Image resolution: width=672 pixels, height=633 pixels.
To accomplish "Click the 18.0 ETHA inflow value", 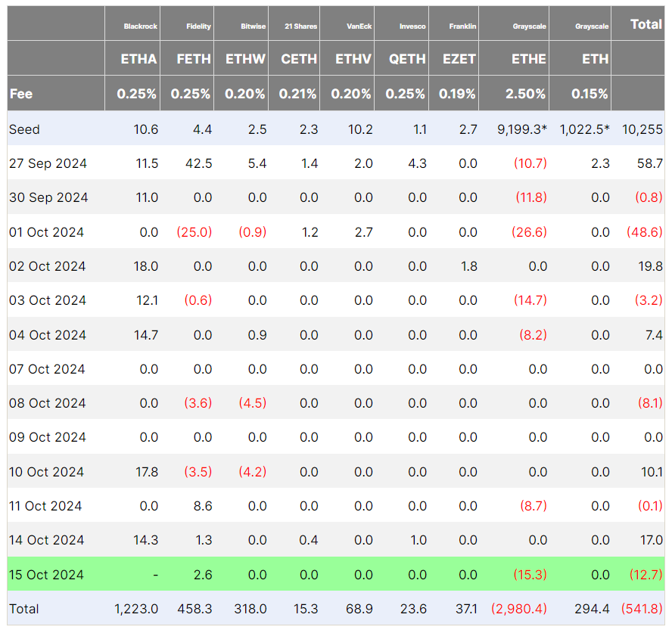I will pyautogui.click(x=146, y=266).
